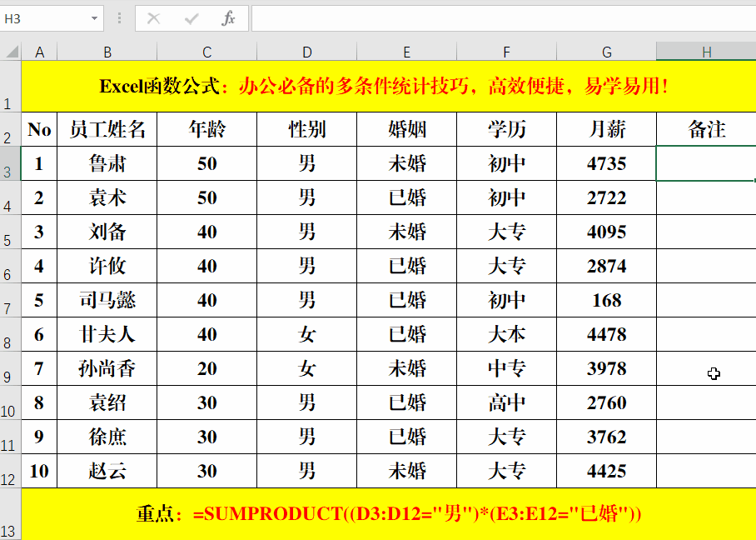This screenshot has height=540, width=756.
Task: Click the '学历' header cell
Action: [x=506, y=129]
